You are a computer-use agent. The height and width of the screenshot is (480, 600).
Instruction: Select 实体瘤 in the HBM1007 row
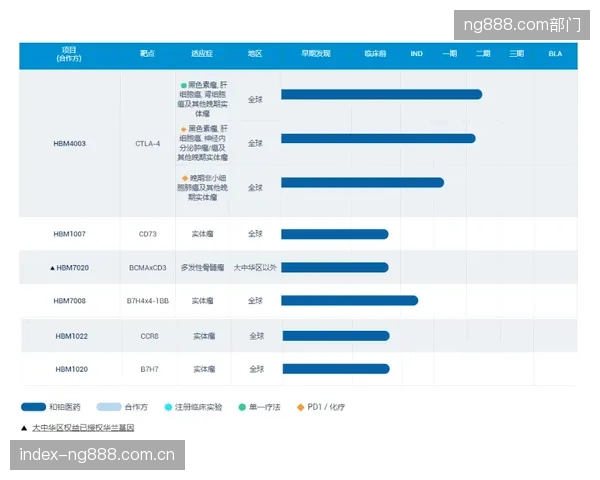click(x=202, y=234)
